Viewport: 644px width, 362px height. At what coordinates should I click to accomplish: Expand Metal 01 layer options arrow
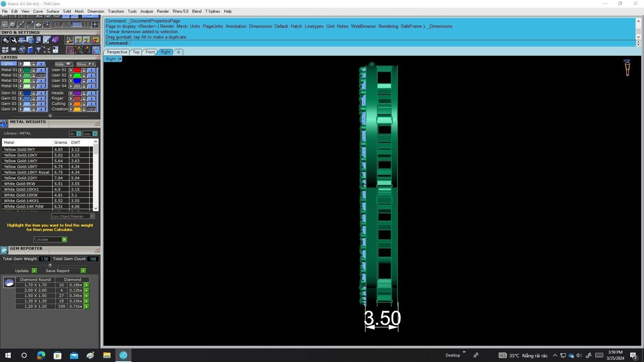click(21, 70)
